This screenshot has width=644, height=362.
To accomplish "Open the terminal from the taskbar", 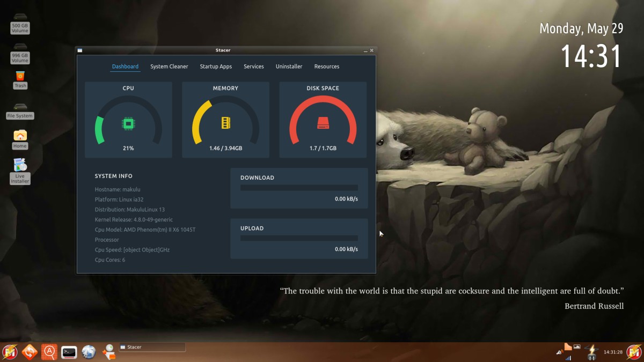I will pyautogui.click(x=69, y=352).
